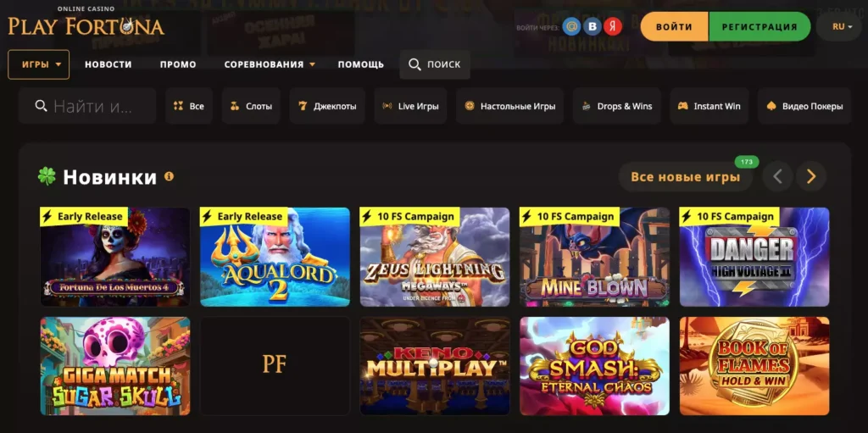This screenshot has height=433, width=868.
Task: Click the info icon next to Новинки
Action: click(169, 176)
